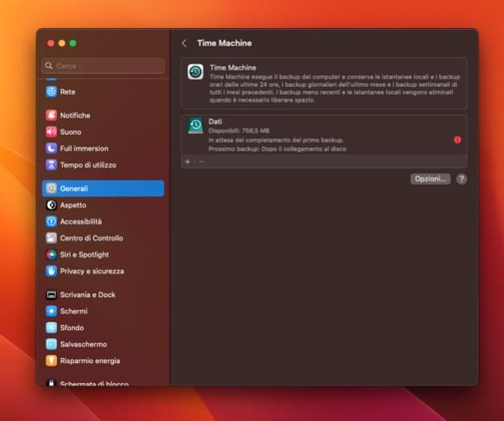Image resolution: width=504 pixels, height=421 pixels.
Task: Open Privacy e sicurezza settings
Action: [103, 271]
